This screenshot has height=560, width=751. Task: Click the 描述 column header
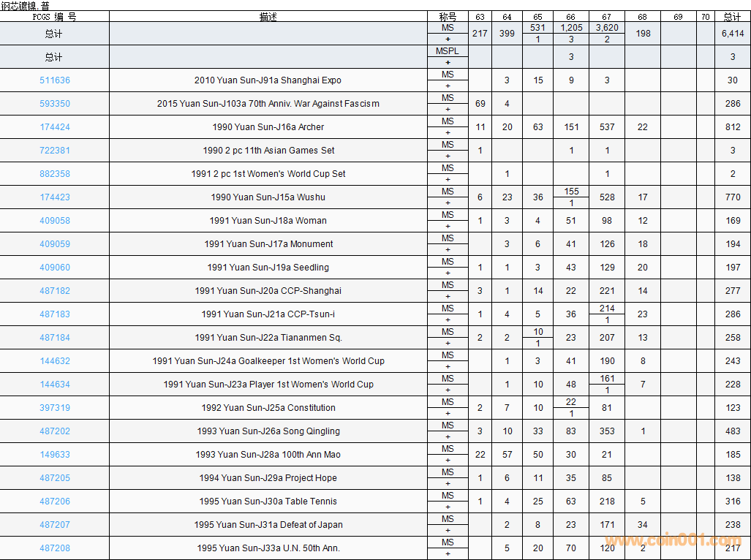click(268, 17)
